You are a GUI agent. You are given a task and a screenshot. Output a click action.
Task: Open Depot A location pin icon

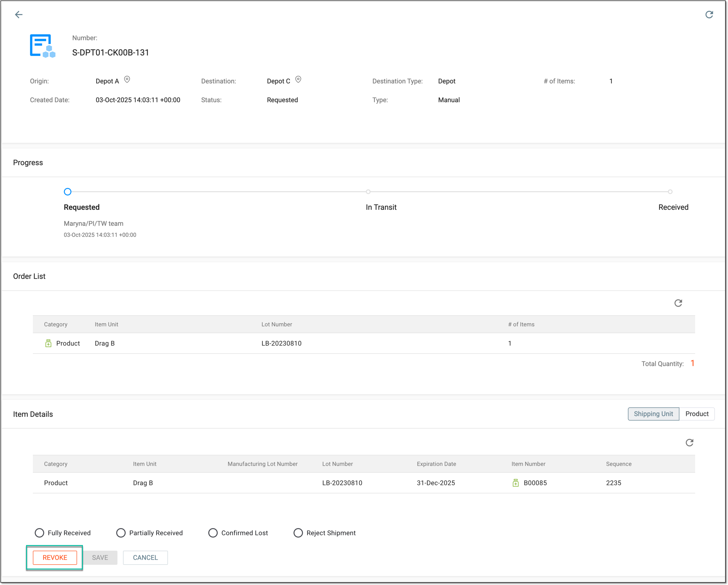point(127,80)
